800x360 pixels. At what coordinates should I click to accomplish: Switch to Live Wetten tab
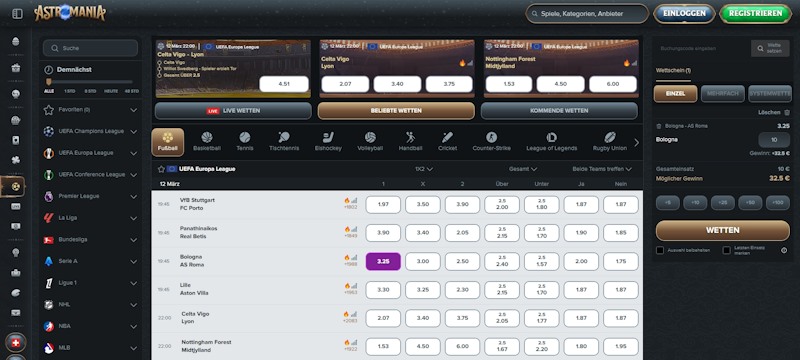tap(233, 111)
